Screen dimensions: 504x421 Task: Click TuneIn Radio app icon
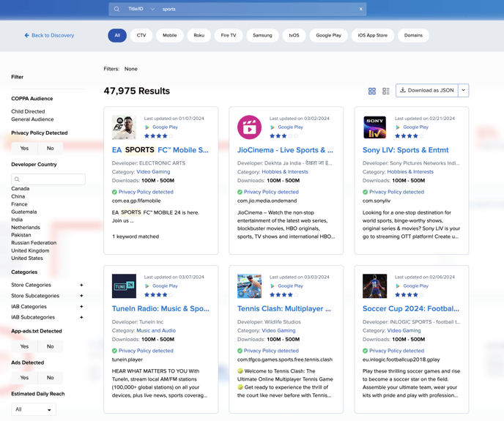tap(124, 286)
